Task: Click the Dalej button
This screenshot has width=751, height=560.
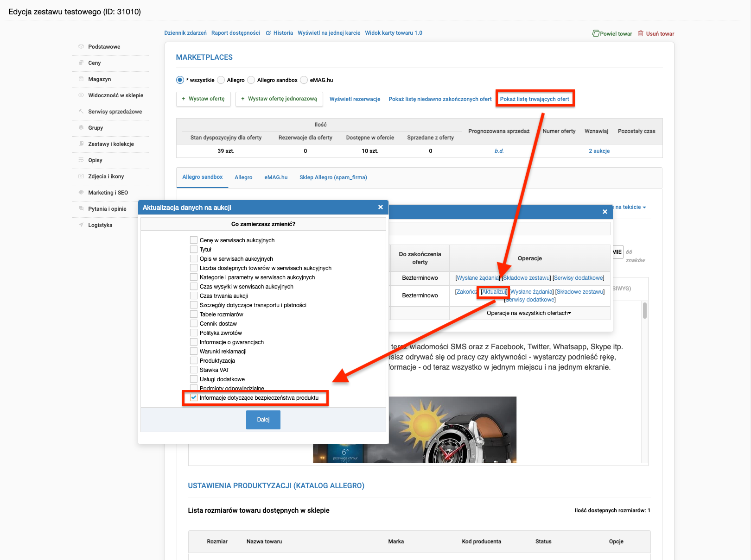Action: [263, 420]
